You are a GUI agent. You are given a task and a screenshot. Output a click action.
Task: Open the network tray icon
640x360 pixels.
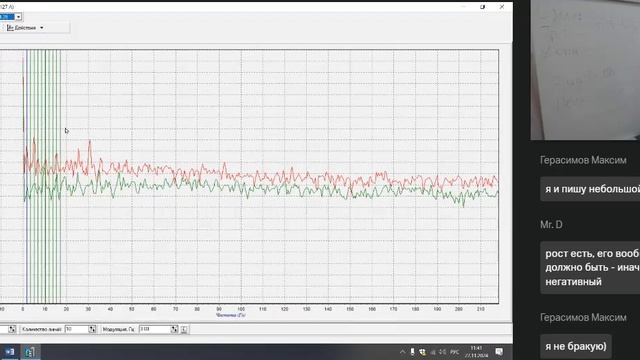tap(433, 352)
